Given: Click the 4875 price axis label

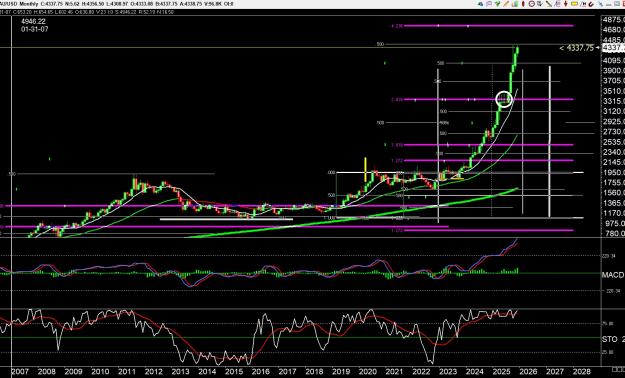Looking at the screenshot, I should click(x=614, y=20).
